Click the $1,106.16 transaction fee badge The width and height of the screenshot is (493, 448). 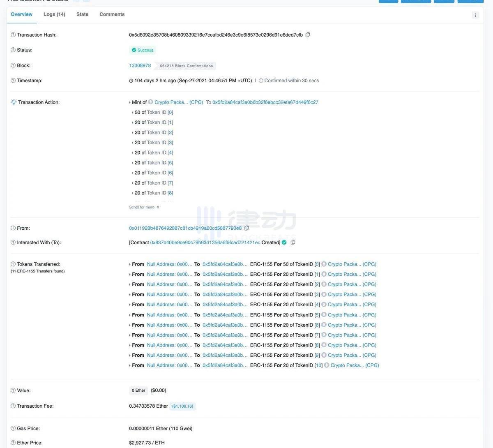coord(182,406)
